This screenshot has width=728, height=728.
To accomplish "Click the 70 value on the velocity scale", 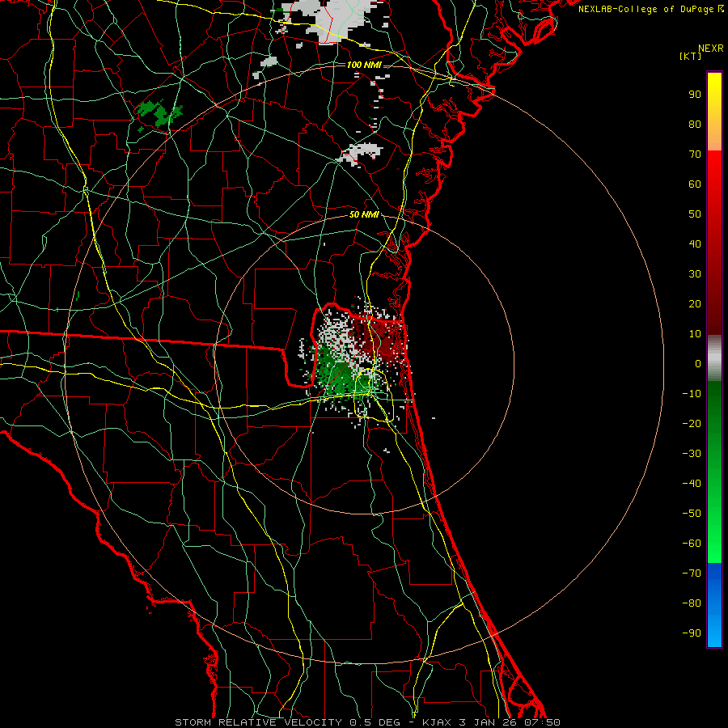I will click(x=695, y=154).
